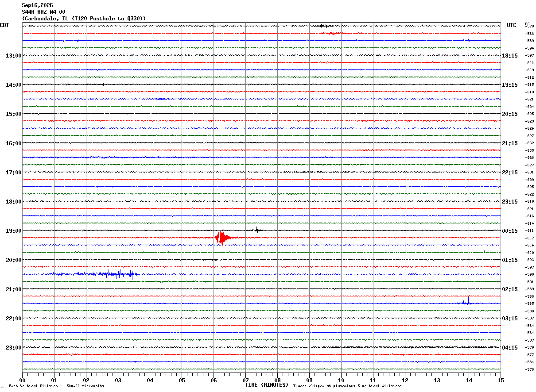The image size is (536, 392).
Task: Click the Carbondale, IL station description
Action: [84, 18]
